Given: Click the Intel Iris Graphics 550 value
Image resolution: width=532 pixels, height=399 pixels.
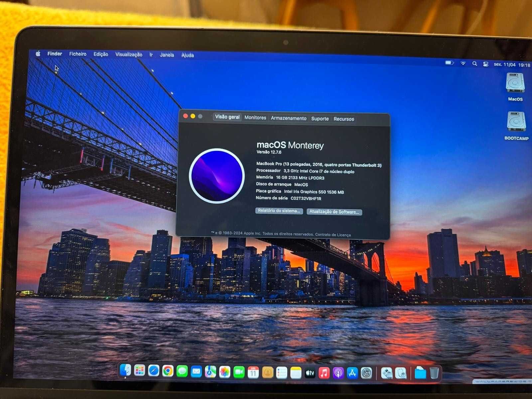Looking at the screenshot, I should pyautogui.click(x=314, y=192).
